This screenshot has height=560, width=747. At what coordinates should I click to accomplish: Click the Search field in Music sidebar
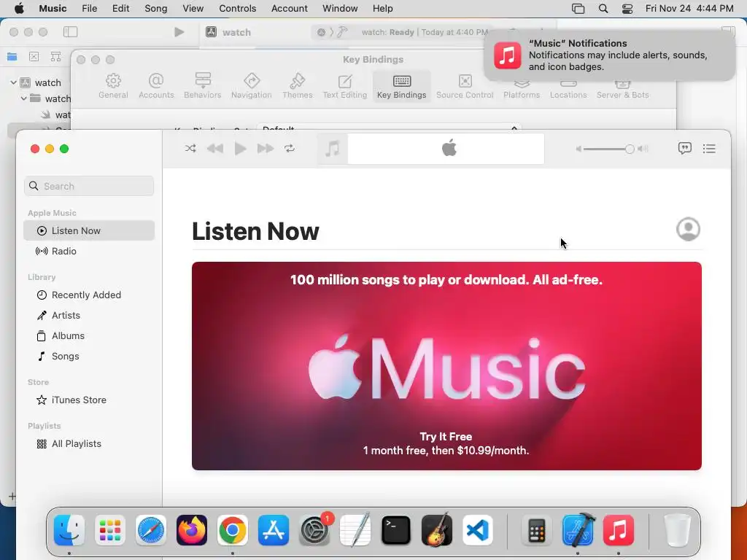89,186
